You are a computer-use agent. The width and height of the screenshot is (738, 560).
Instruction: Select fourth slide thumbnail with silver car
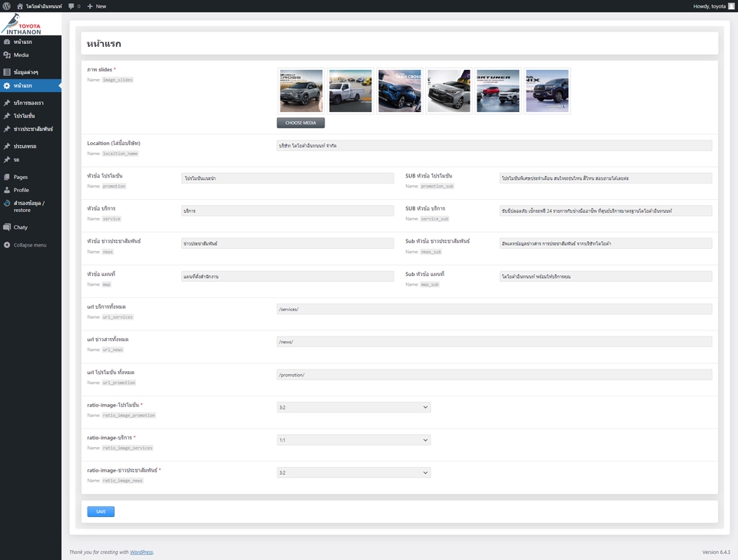448,91
